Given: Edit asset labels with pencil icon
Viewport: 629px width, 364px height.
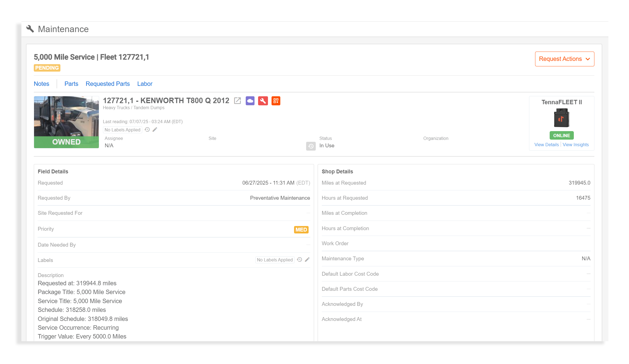Looking at the screenshot, I should point(155,129).
